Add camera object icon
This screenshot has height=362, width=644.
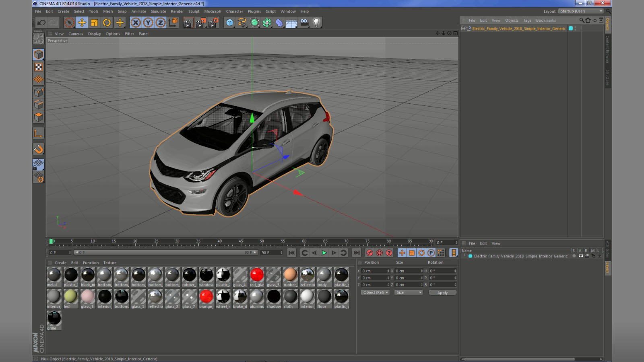(304, 23)
